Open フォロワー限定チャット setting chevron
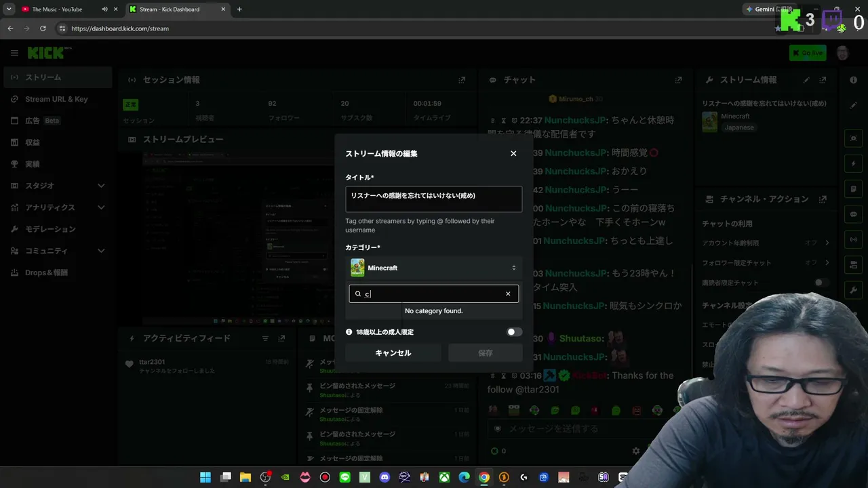 pyautogui.click(x=827, y=262)
